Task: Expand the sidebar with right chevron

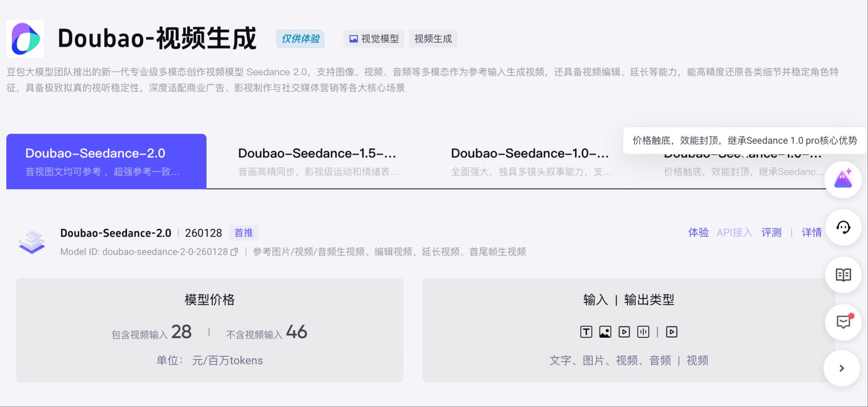Action: pos(841,368)
